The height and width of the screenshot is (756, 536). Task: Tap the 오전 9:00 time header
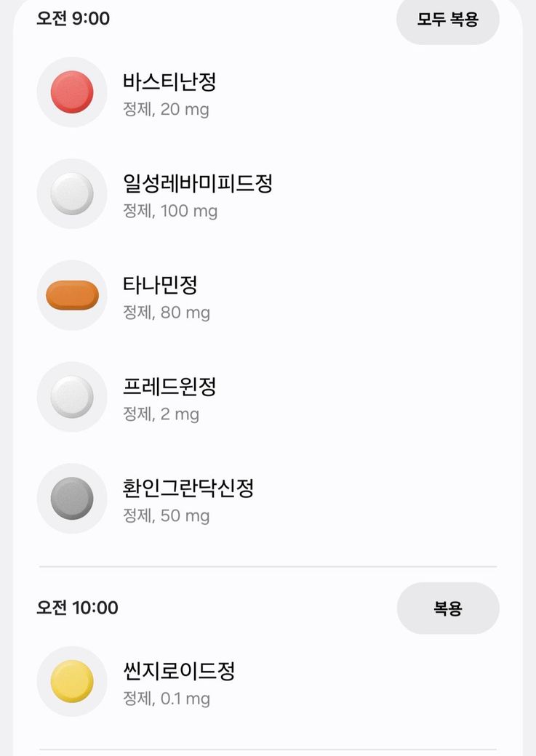[x=73, y=18]
